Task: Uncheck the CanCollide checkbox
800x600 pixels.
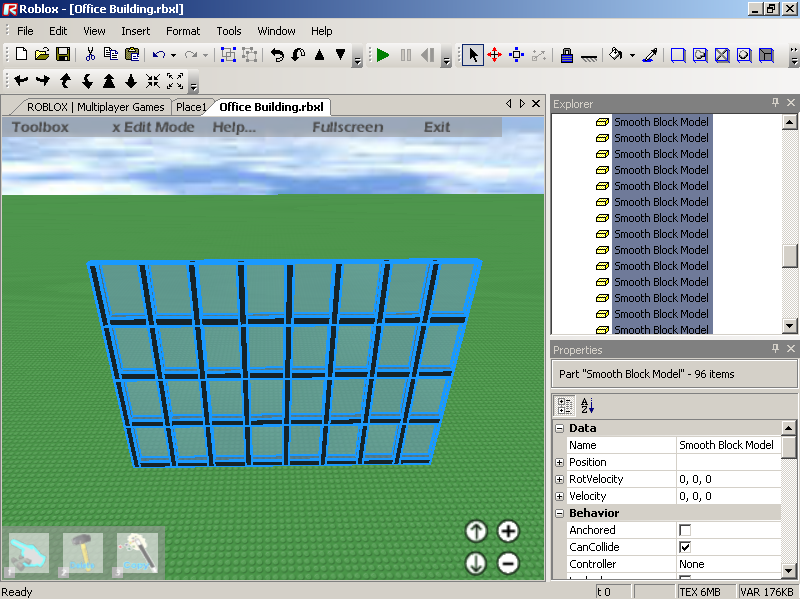Action: coord(685,547)
